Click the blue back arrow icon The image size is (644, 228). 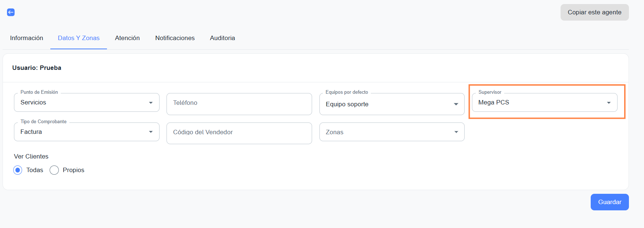[11, 13]
